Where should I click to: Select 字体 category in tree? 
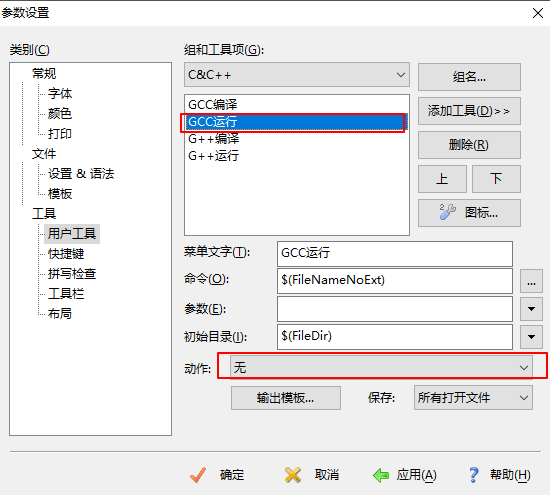(x=60, y=93)
